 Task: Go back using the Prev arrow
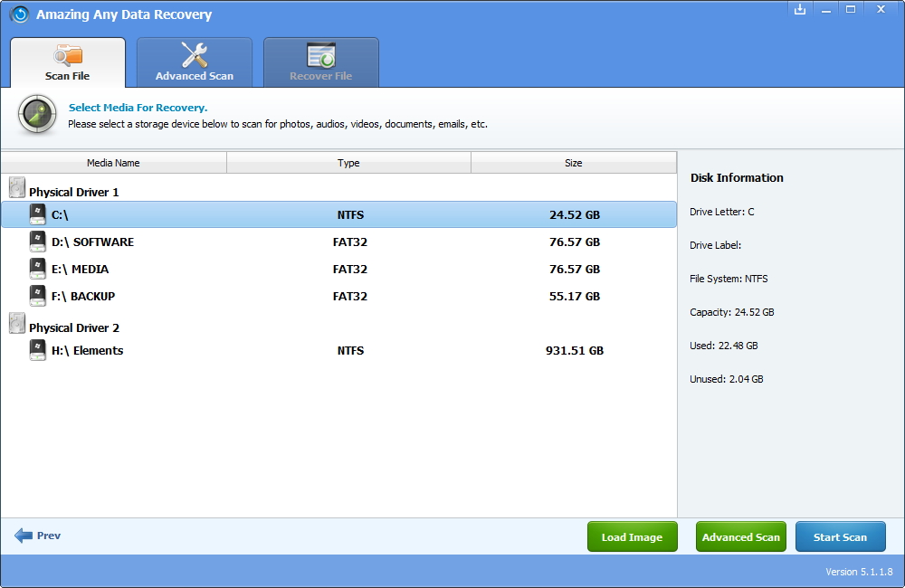click(24, 536)
